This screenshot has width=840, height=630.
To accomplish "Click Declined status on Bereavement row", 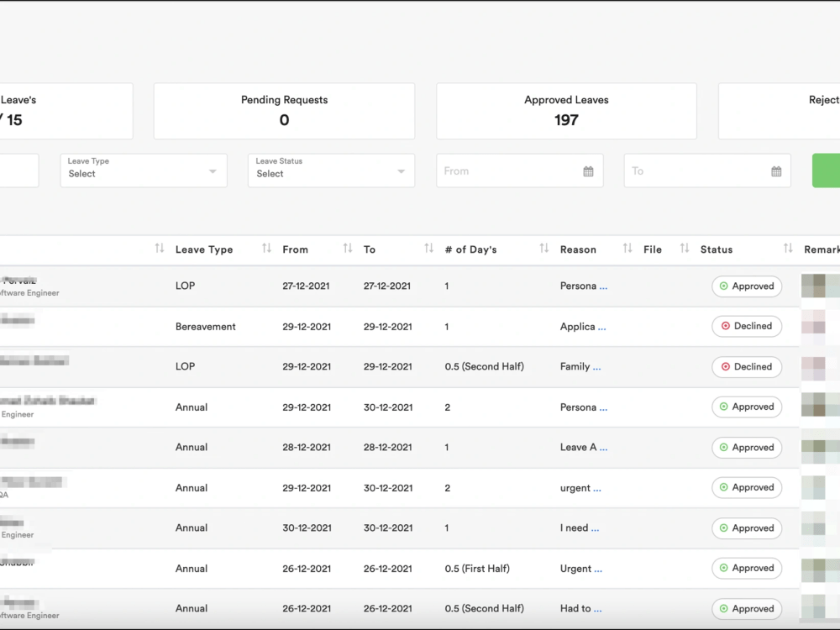I will click(747, 326).
